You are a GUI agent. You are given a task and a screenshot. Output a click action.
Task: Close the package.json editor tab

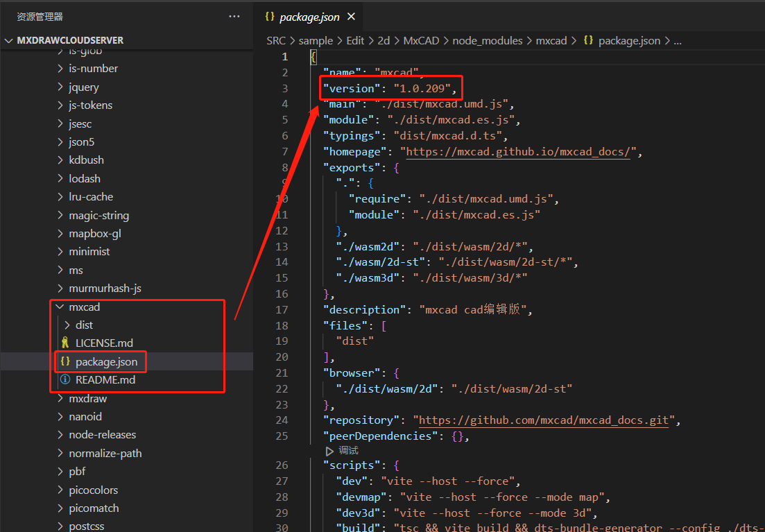tap(351, 17)
